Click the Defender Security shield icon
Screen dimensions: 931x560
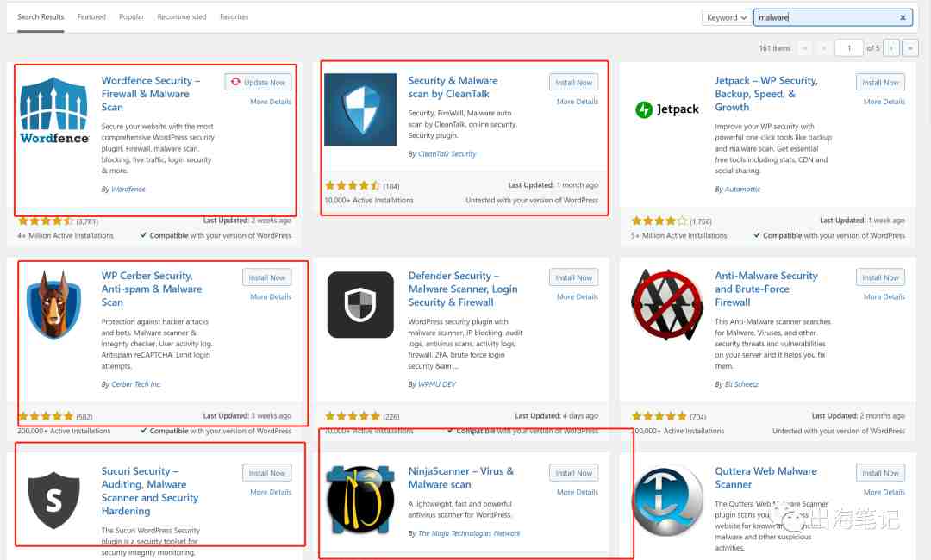click(x=360, y=305)
